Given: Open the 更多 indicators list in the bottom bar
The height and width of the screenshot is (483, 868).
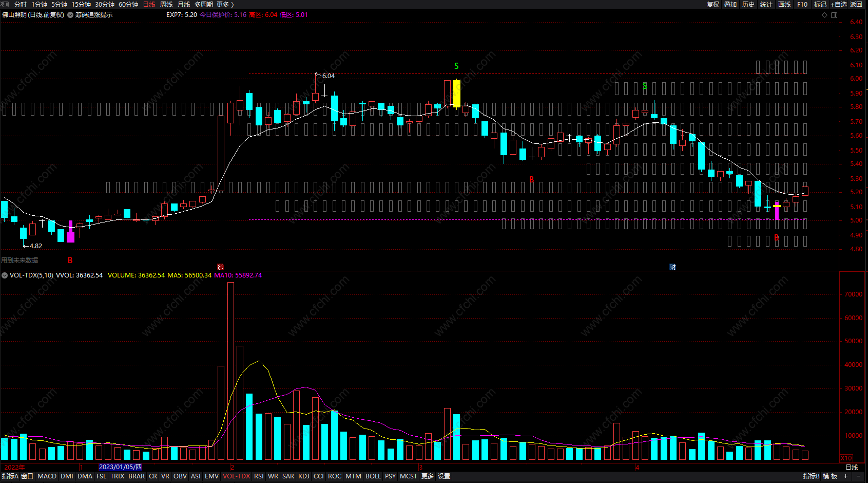Looking at the screenshot, I should click(428, 476).
